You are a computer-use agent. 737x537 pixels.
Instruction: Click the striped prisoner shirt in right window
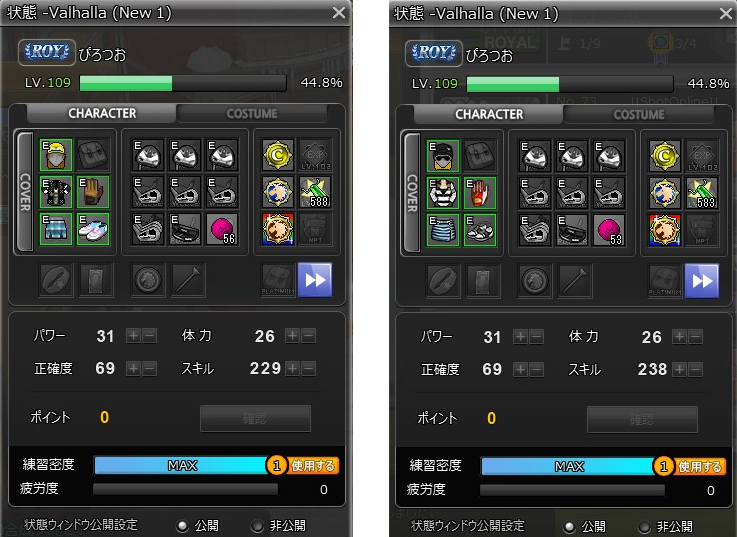[x=443, y=193]
